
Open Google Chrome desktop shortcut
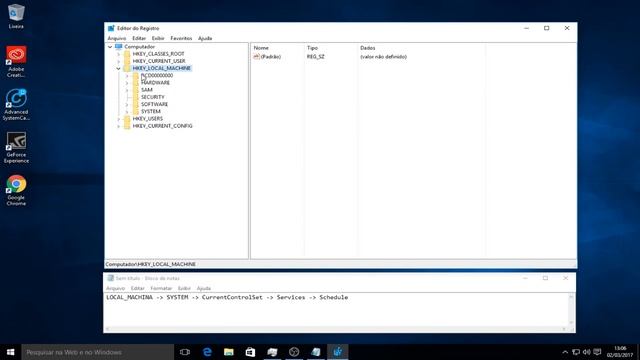tap(16, 190)
